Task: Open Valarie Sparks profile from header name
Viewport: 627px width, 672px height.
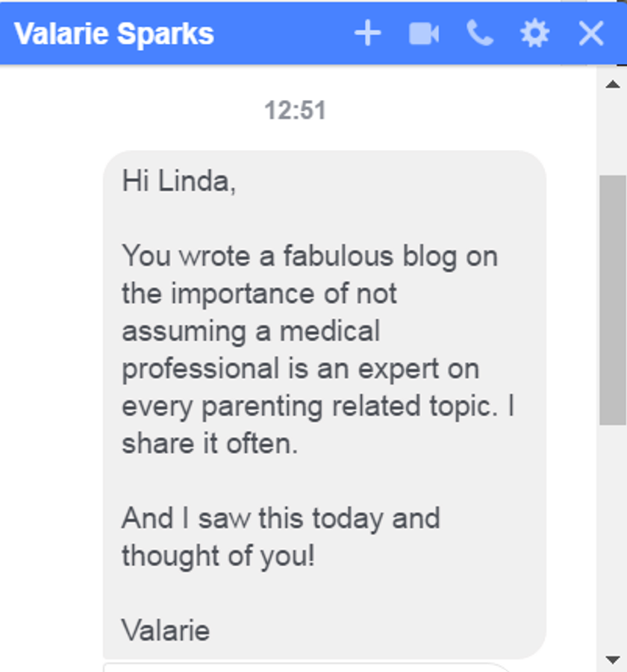Action: pyautogui.click(x=114, y=34)
